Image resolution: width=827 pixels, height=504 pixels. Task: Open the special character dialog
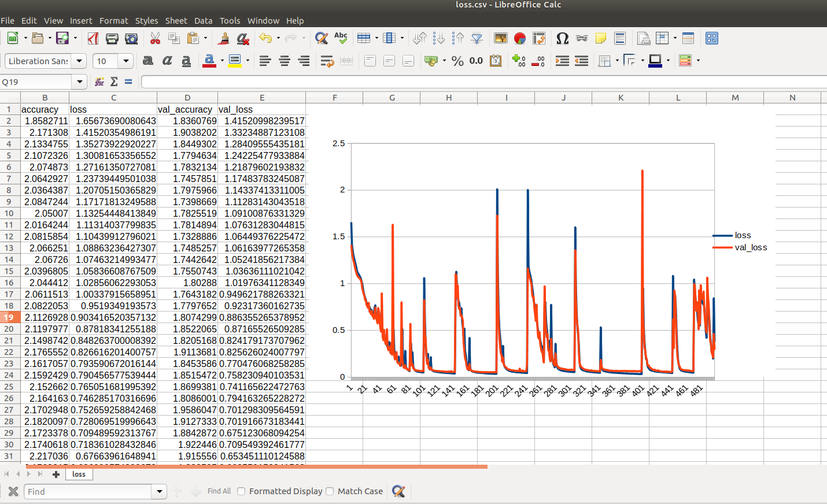563,38
